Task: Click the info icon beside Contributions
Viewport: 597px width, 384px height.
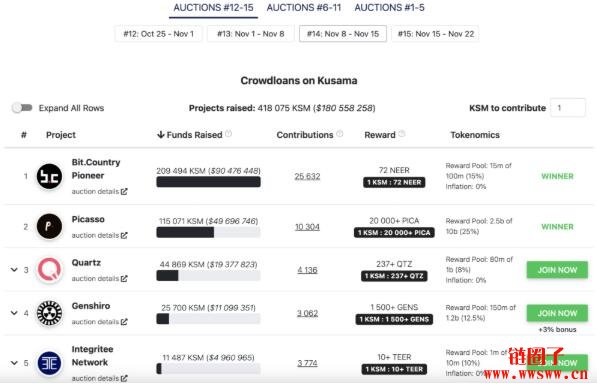Action: pyautogui.click(x=339, y=134)
